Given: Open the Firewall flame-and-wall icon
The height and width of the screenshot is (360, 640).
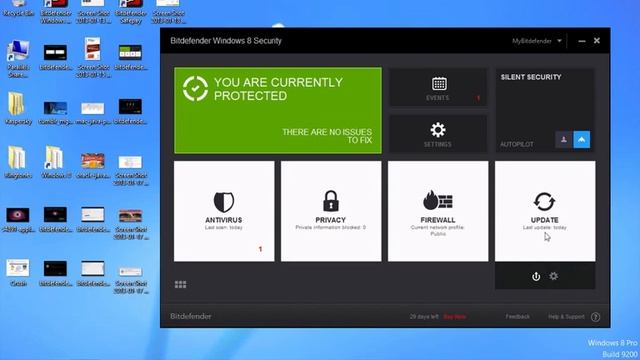Looking at the screenshot, I should coord(438,200).
